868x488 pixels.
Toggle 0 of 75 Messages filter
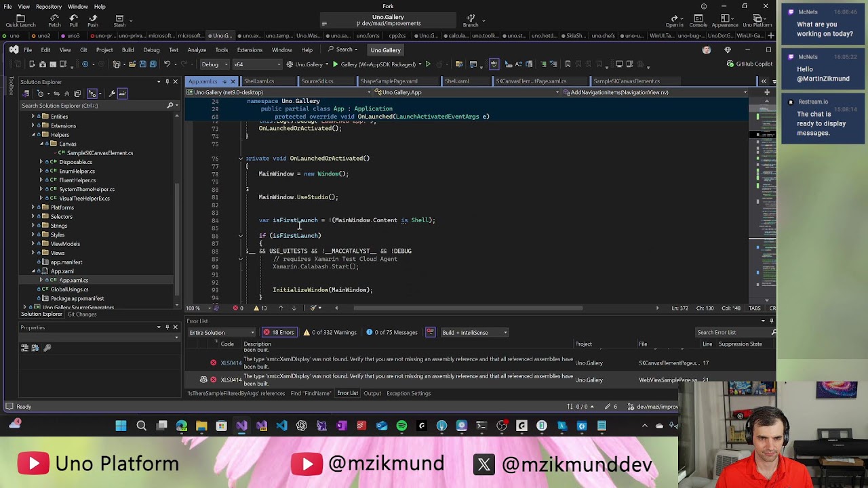pos(392,333)
